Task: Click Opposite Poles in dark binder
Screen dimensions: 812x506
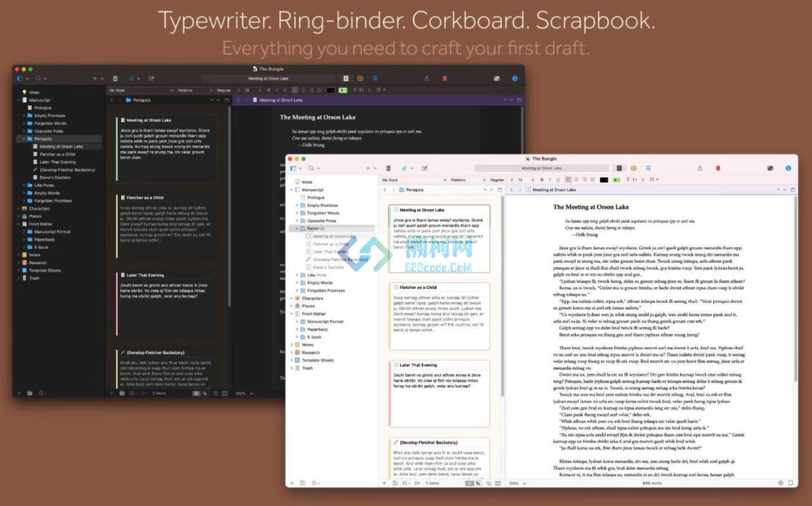Action: pyautogui.click(x=49, y=131)
